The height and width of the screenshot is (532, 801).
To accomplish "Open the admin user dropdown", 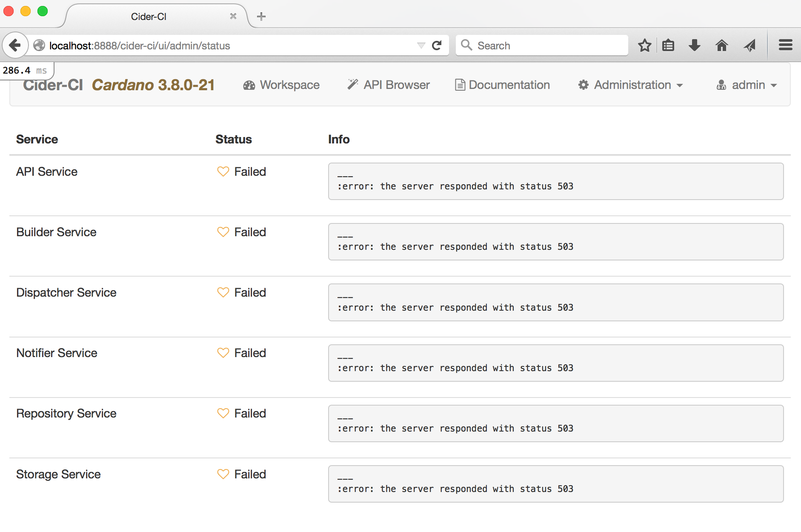I will coord(747,85).
